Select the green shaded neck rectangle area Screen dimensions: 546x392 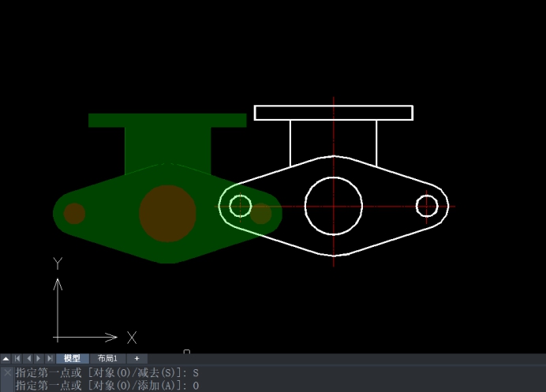[168, 146]
